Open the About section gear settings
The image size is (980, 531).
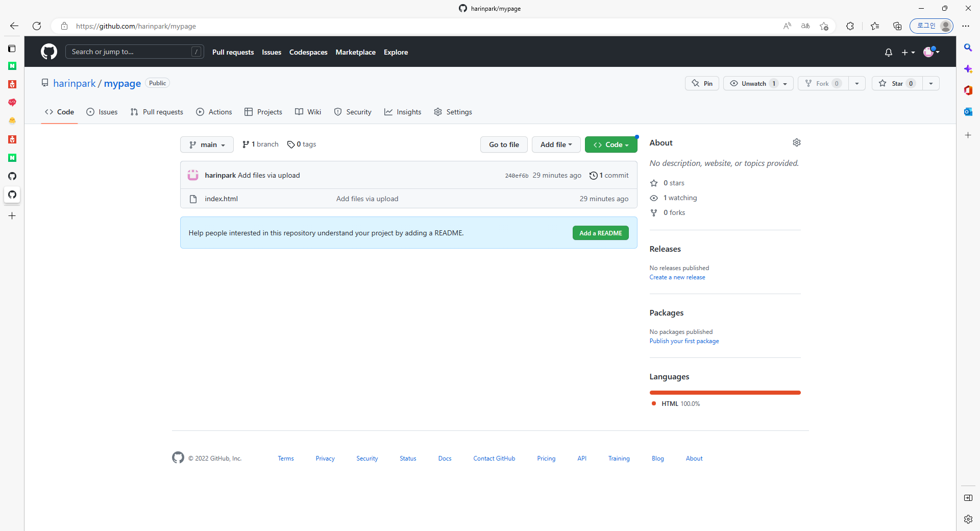(796, 142)
